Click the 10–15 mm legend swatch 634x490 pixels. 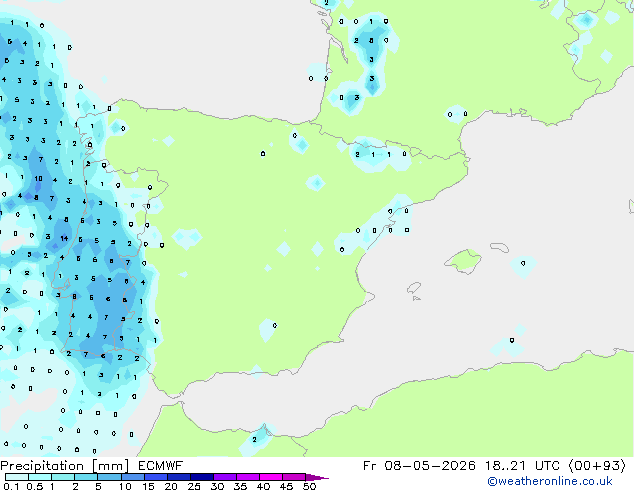(133, 477)
